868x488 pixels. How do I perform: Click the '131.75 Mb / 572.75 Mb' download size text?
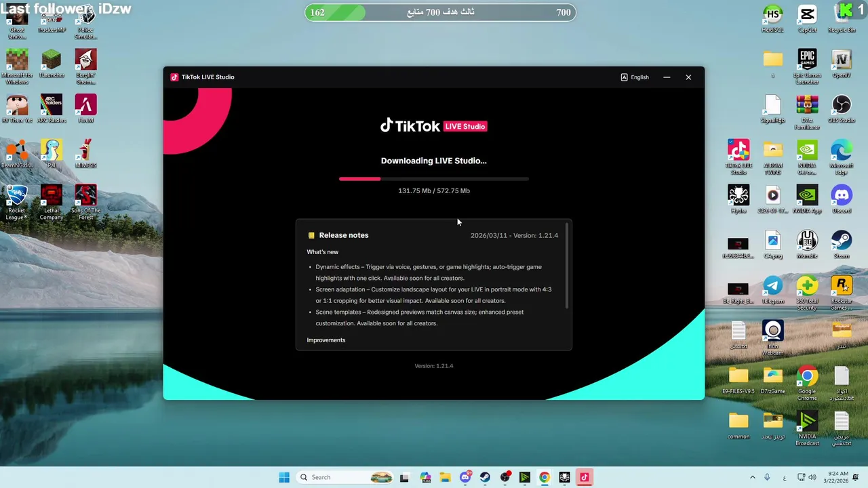pyautogui.click(x=434, y=191)
